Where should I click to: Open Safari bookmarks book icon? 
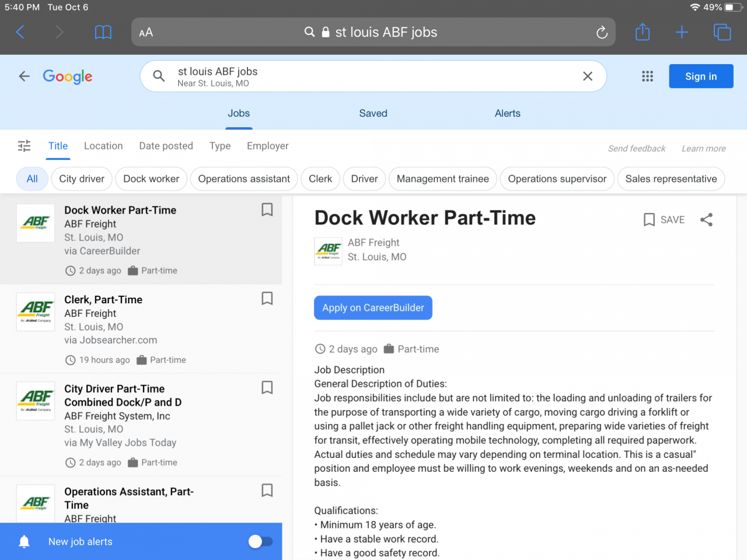click(103, 32)
